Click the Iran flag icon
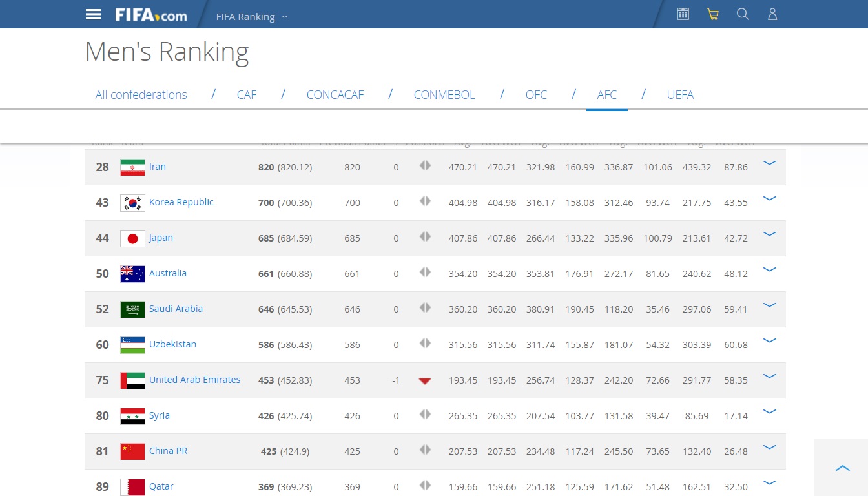Screen dimensions: 868x496 (132, 167)
